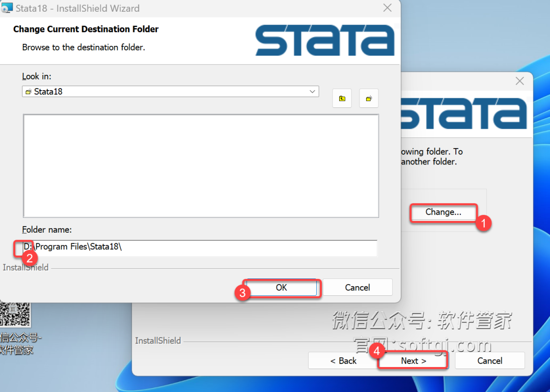Image resolution: width=550 pixels, height=392 pixels.
Task: Go up one folder level icon
Action: point(342,99)
